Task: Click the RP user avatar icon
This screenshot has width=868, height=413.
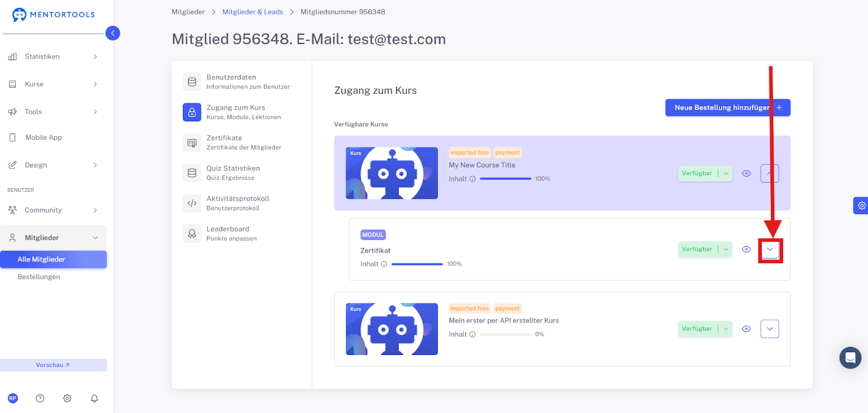Action: click(13, 398)
